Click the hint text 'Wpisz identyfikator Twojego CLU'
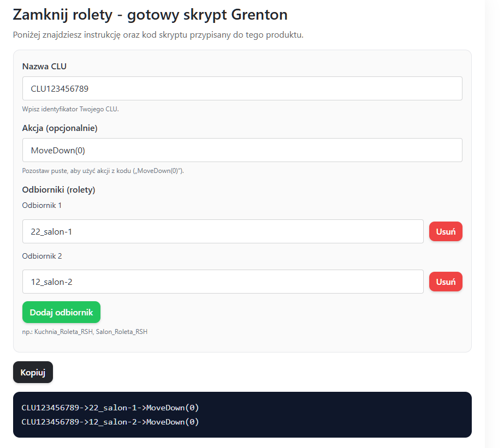The image size is (504, 448). click(x=70, y=109)
